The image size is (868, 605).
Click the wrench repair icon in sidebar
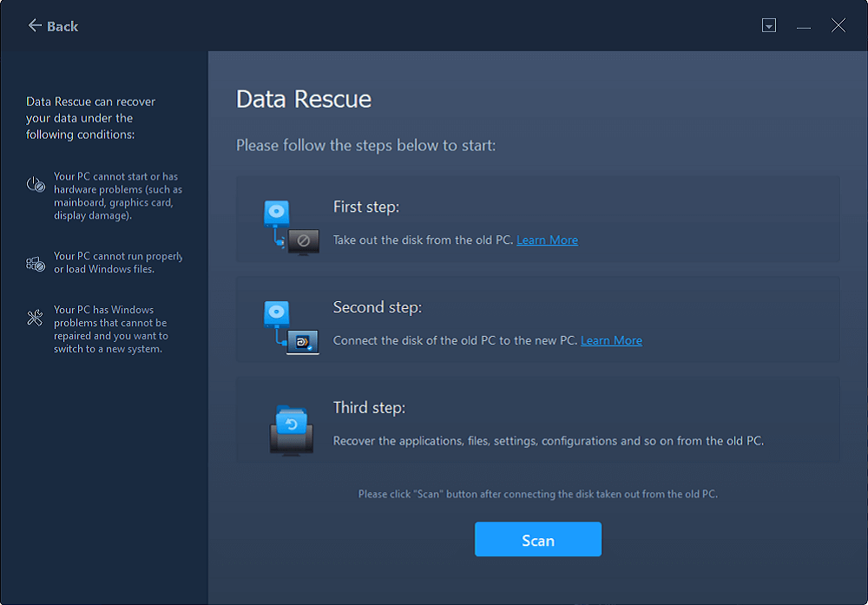pyautogui.click(x=36, y=318)
